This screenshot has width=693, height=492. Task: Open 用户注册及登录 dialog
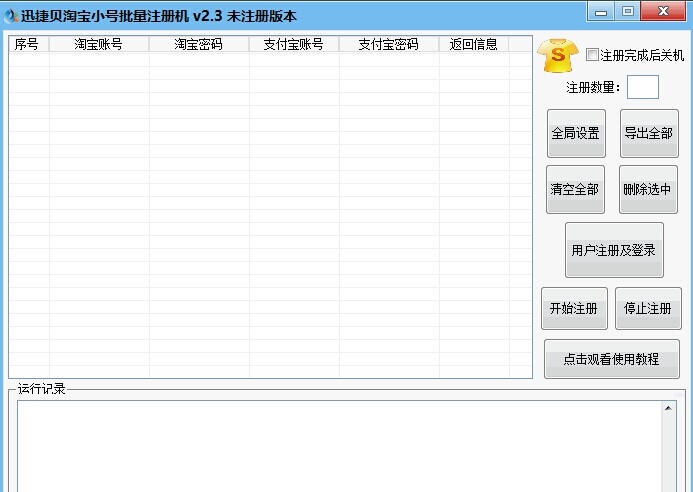click(614, 250)
